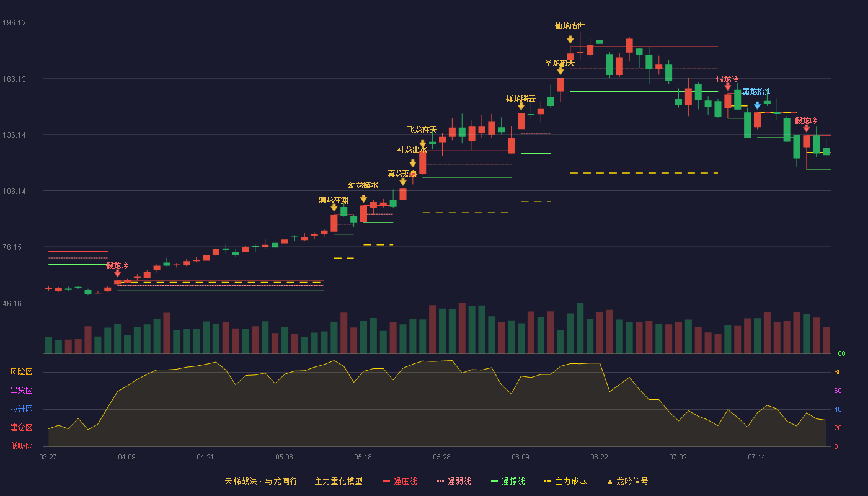
Task: Select the 仙龙临世 signal label
Action: click(x=570, y=26)
